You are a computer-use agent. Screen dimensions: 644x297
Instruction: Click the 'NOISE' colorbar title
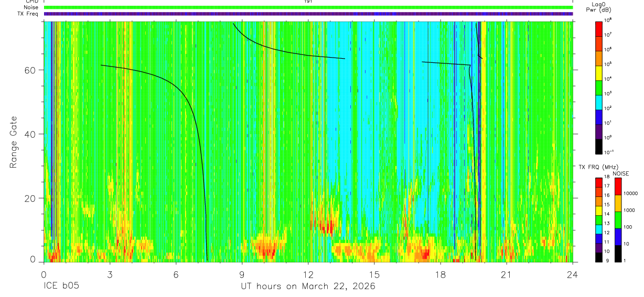(x=621, y=173)
